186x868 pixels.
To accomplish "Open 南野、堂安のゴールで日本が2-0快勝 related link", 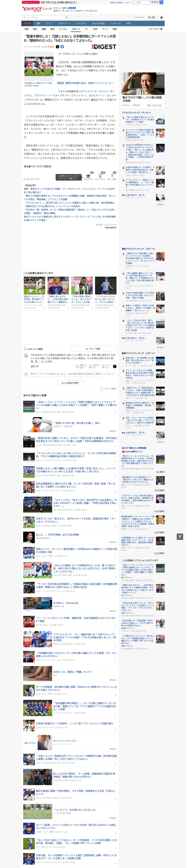I will tap(70, 191).
